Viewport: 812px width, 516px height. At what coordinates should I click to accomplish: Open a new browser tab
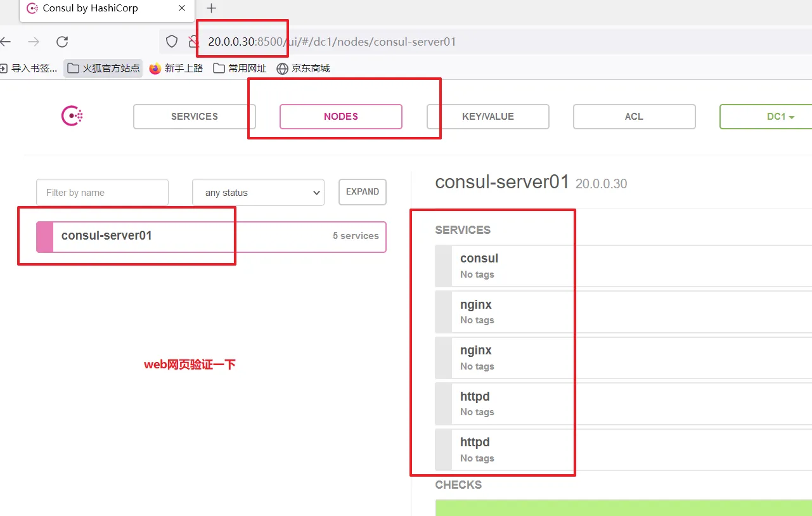tap(212, 8)
